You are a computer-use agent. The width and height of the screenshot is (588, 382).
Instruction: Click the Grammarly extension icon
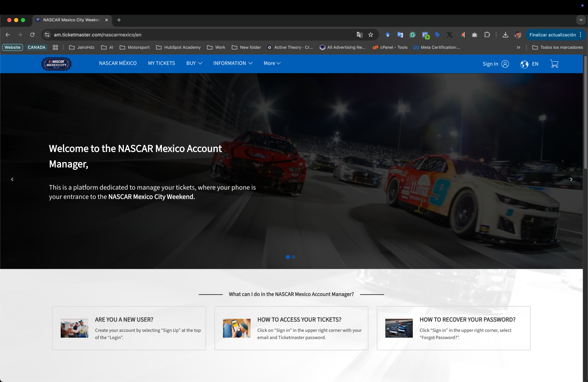412,35
